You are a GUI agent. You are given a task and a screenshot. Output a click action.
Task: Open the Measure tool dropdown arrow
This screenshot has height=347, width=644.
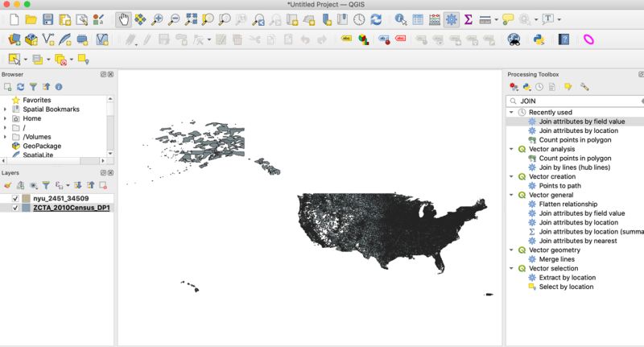click(496, 19)
